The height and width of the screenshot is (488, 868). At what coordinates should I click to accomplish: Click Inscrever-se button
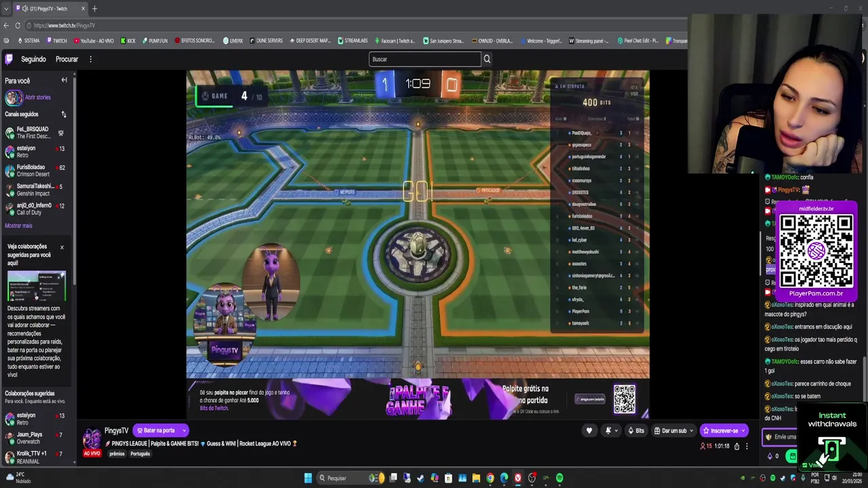(x=724, y=430)
